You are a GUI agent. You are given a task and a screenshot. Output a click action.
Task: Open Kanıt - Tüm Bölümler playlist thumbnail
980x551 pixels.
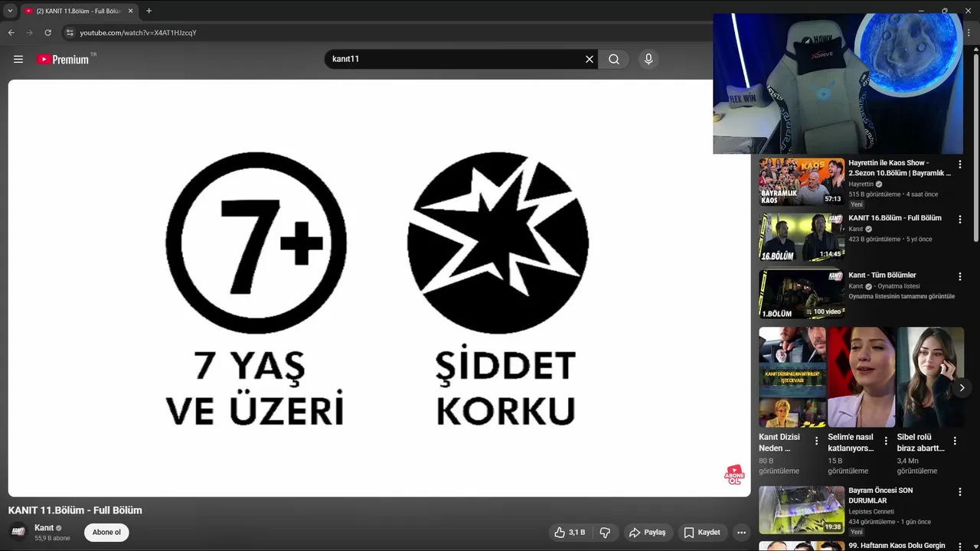pyautogui.click(x=802, y=294)
